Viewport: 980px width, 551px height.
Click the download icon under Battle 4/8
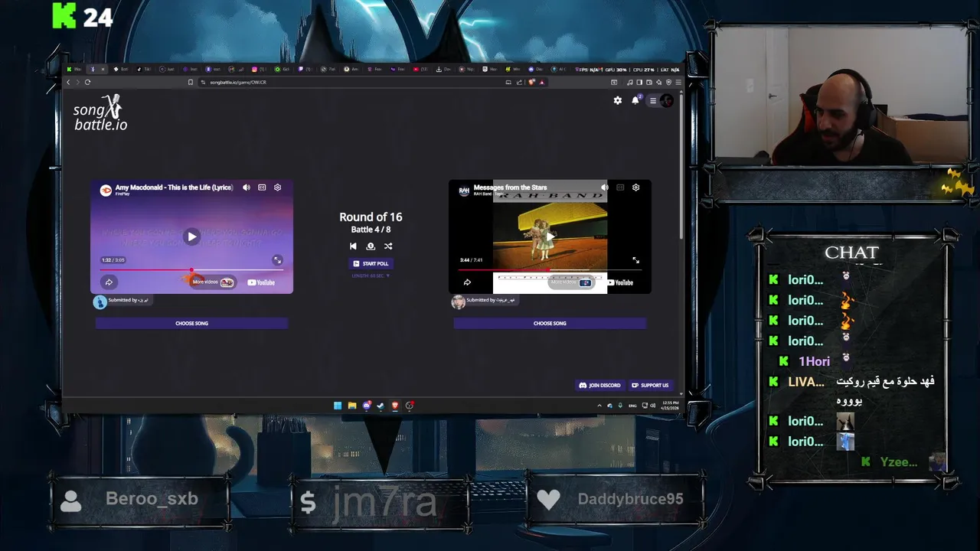[371, 246]
